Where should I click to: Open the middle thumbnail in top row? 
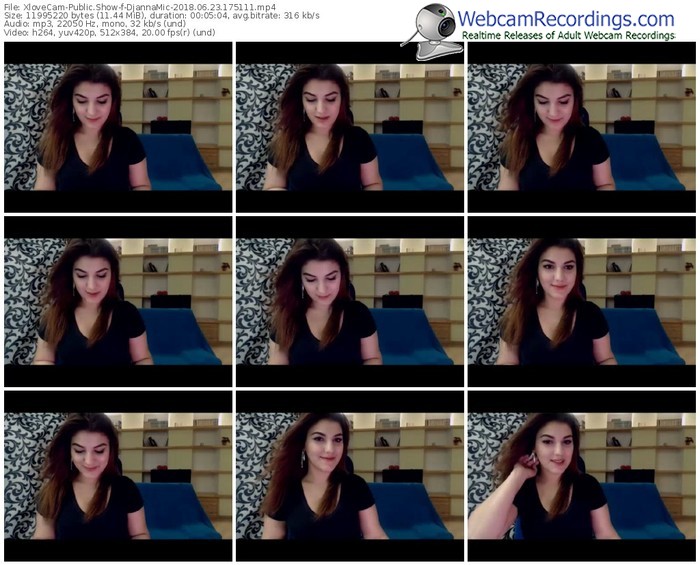point(349,127)
